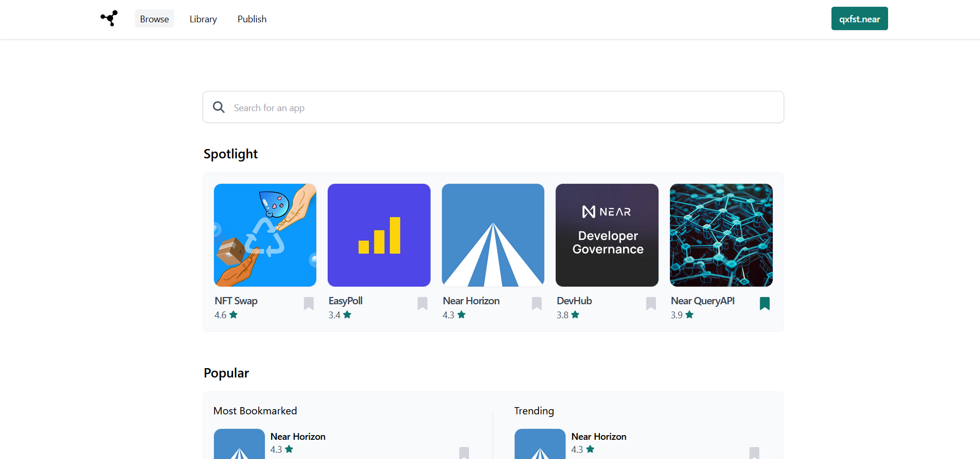Image resolution: width=980 pixels, height=459 pixels.
Task: Remove the Near QueryAPI bookmark
Action: [764, 303]
